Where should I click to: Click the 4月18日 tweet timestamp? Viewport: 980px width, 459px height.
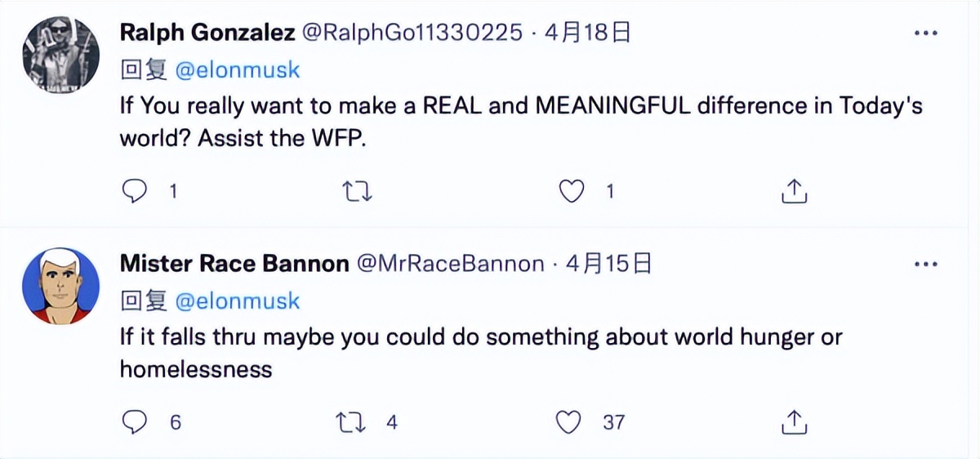pyautogui.click(x=586, y=33)
